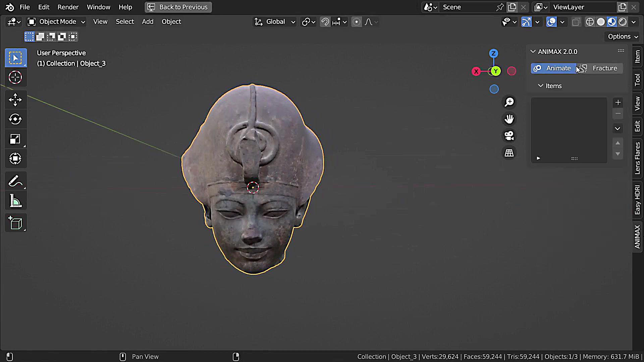This screenshot has width=644, height=362.
Task: Open the Object Mode dropdown
Action: point(56,22)
